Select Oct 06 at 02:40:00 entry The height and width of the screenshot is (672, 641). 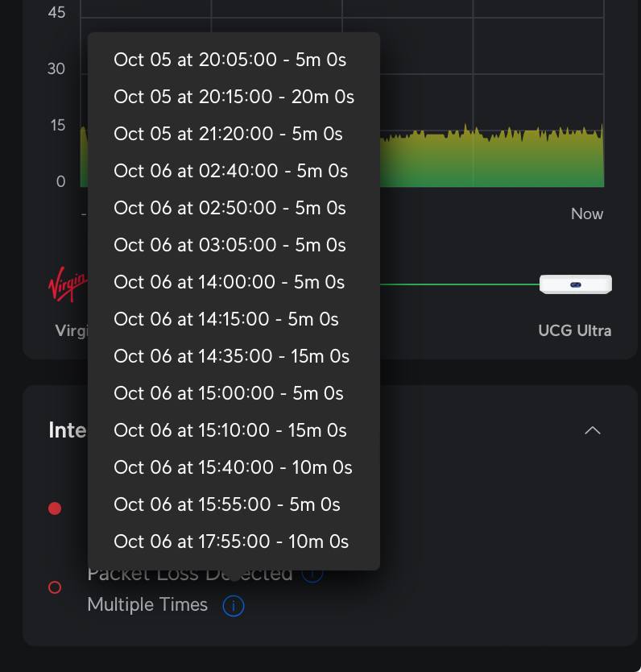point(230,171)
